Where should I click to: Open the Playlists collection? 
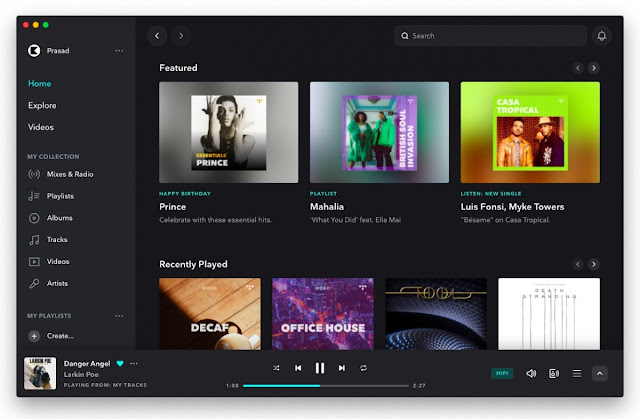(60, 196)
